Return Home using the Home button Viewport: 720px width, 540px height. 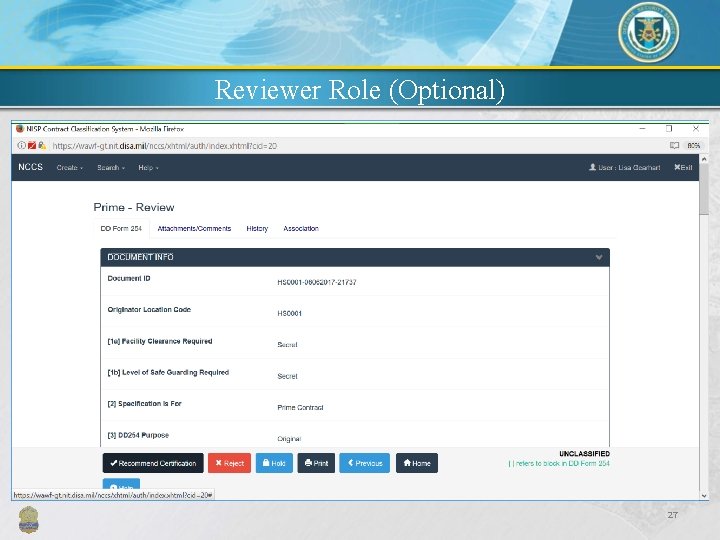point(417,463)
